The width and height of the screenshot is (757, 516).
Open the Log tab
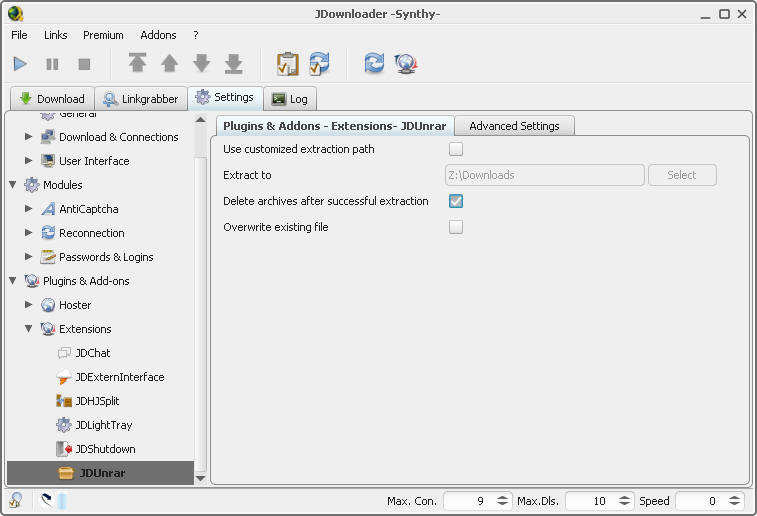(x=290, y=99)
